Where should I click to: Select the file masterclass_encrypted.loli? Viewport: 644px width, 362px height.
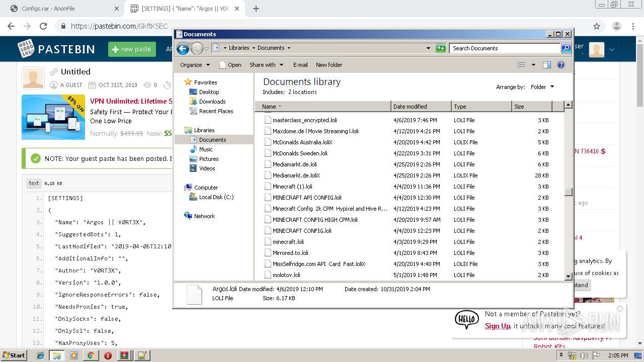tap(304, 120)
